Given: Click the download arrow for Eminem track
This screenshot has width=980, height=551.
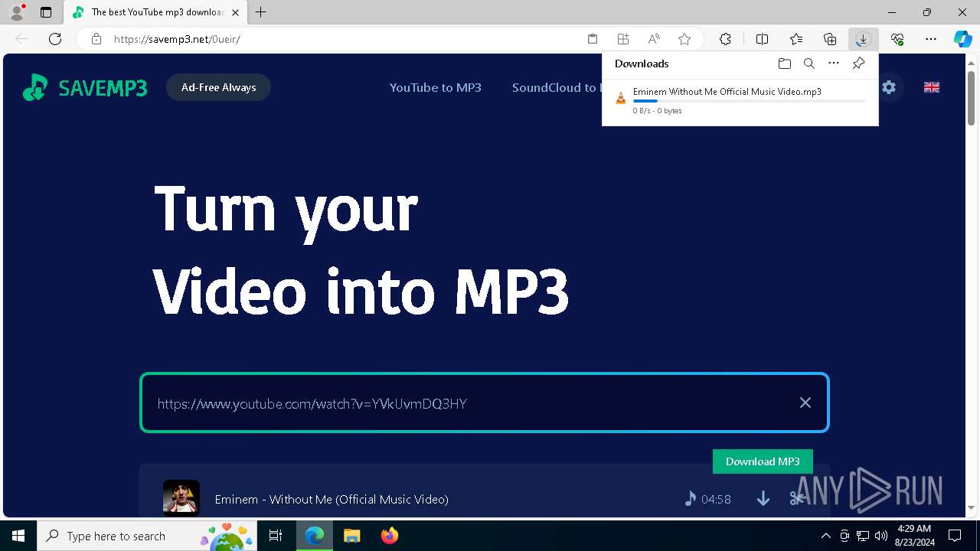Looking at the screenshot, I should (763, 499).
